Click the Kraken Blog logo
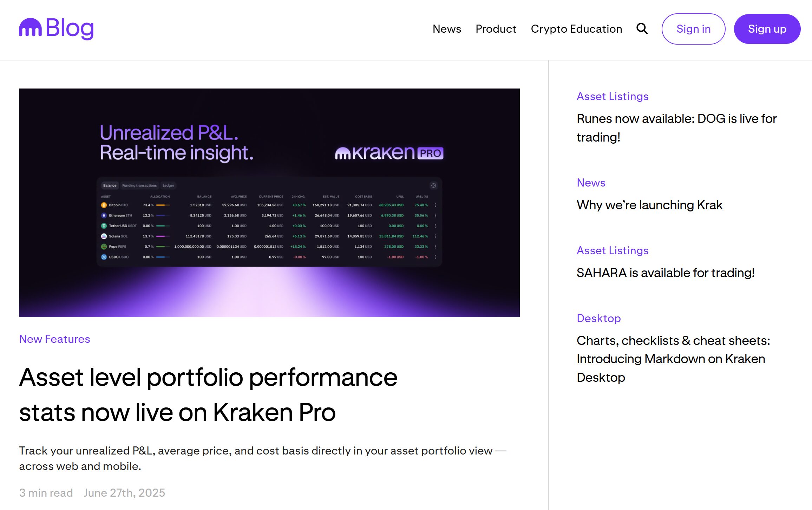 56,28
